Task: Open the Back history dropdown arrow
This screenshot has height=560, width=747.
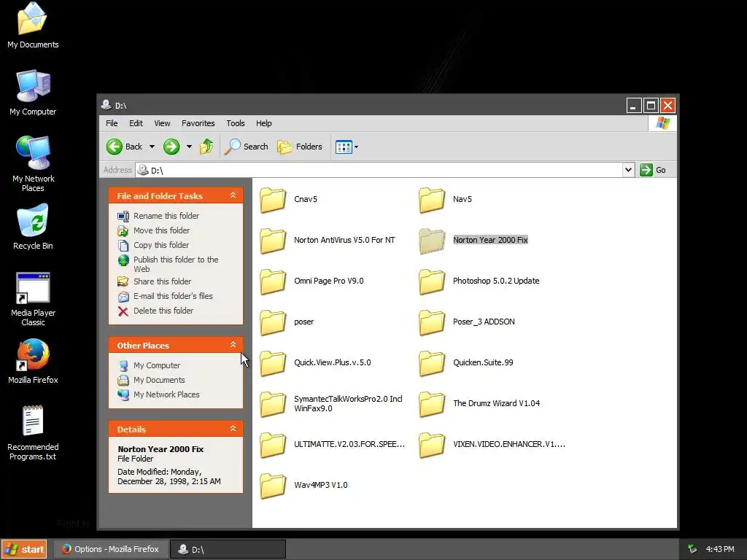Action: [152, 147]
